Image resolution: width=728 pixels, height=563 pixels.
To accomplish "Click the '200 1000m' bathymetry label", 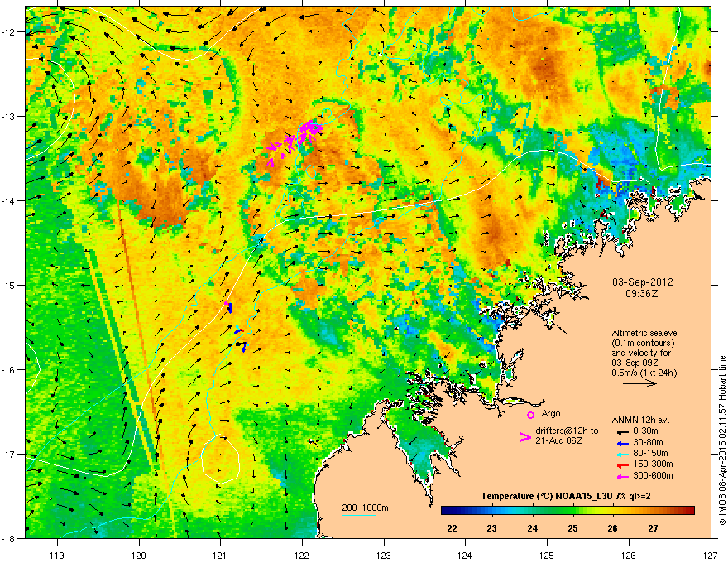I will pos(365,508).
